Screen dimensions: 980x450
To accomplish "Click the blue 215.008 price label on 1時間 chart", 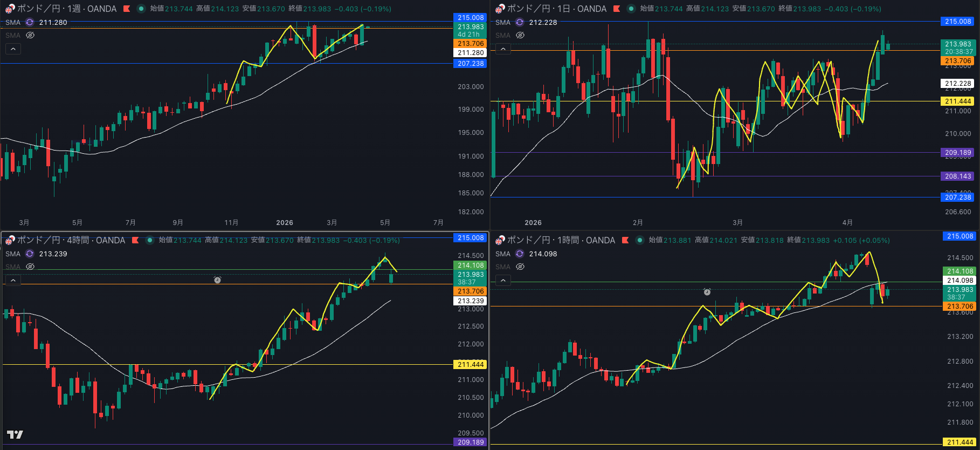I will click(960, 236).
